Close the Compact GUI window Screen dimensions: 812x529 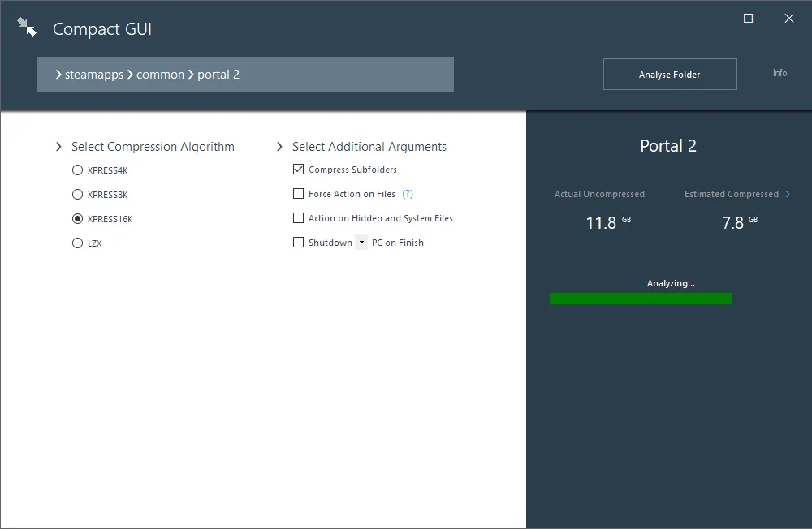(x=788, y=19)
